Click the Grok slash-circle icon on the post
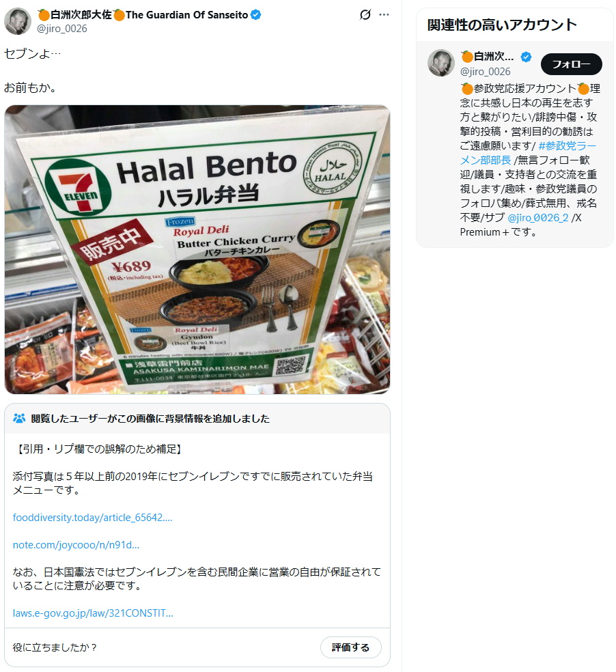The width and height of the screenshot is (616, 672). coord(365,15)
